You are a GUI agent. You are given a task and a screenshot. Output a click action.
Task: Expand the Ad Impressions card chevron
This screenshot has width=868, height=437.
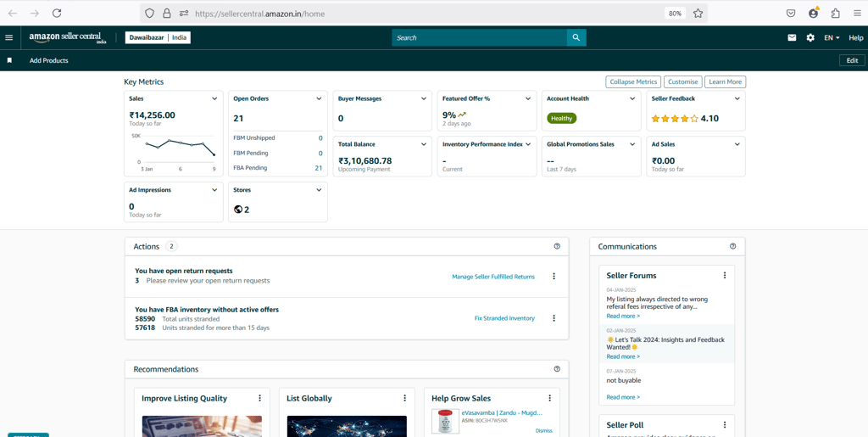(214, 190)
